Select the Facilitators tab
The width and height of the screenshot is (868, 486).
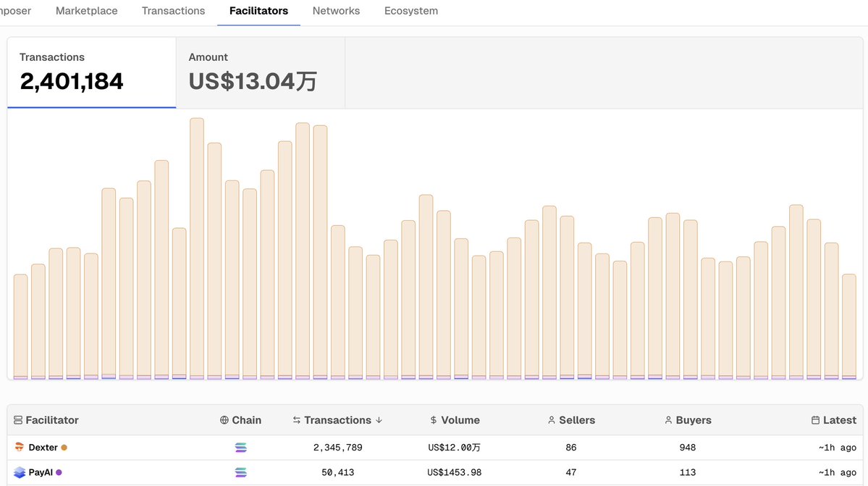258,11
